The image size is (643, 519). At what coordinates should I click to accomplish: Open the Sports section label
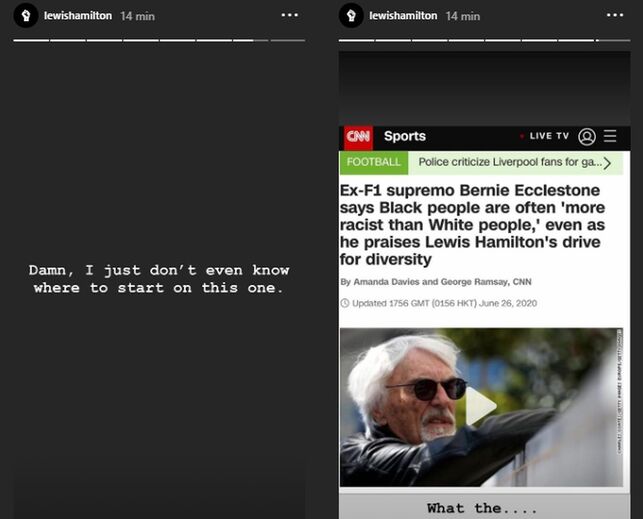404,137
